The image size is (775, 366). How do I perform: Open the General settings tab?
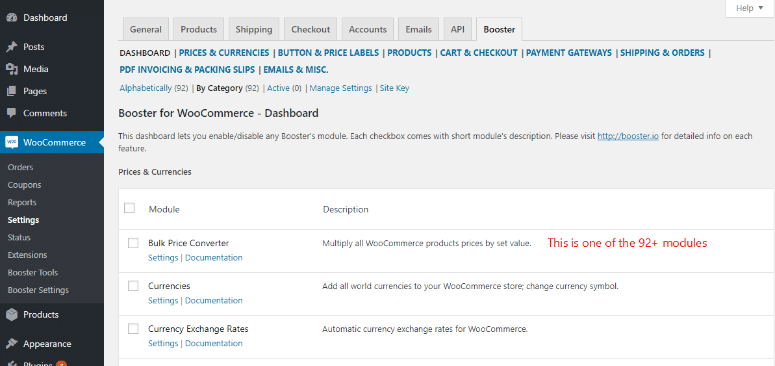click(x=146, y=29)
